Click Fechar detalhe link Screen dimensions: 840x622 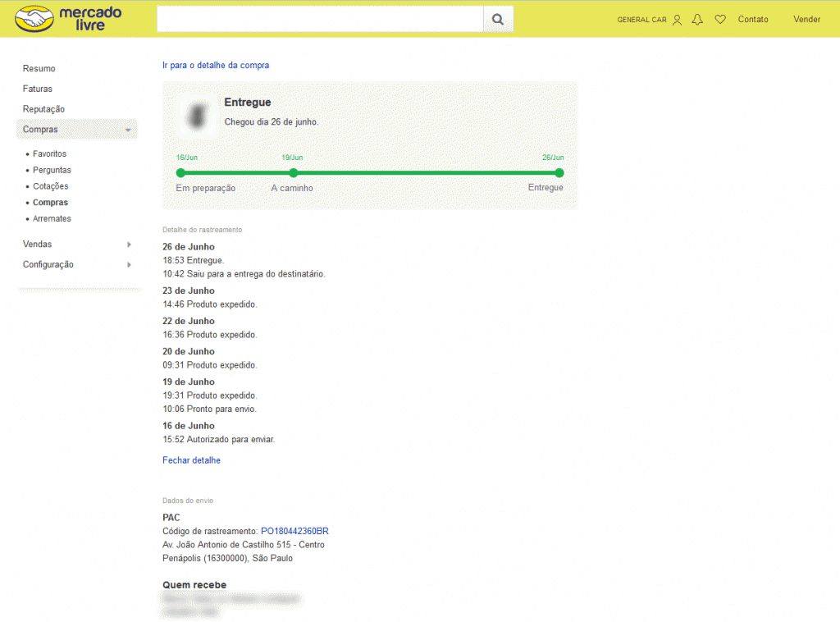click(191, 460)
